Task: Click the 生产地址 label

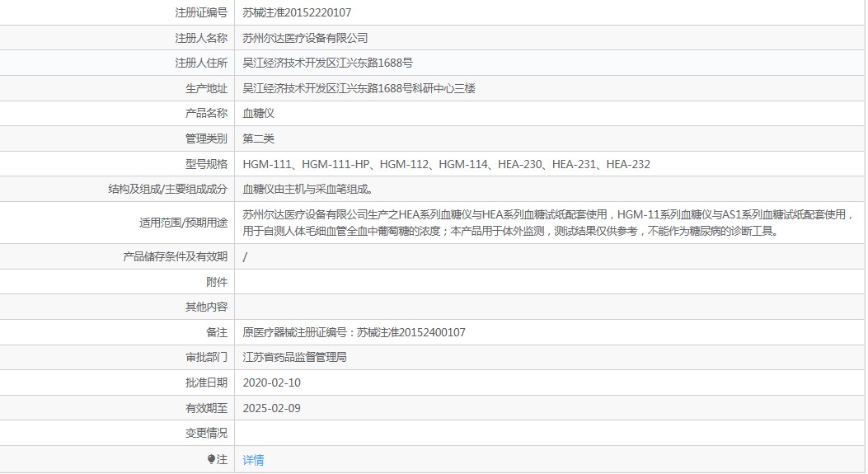Action: (x=206, y=88)
